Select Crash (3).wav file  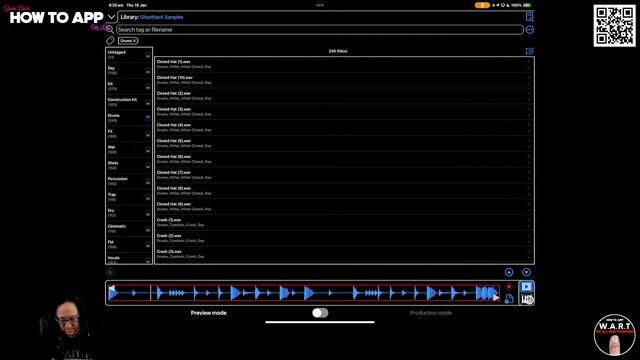344,254
